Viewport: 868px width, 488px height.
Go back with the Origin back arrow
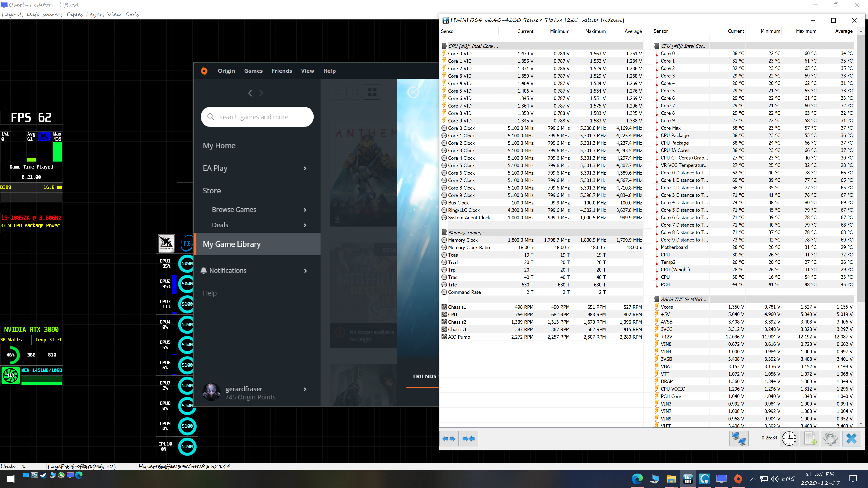coord(250,93)
